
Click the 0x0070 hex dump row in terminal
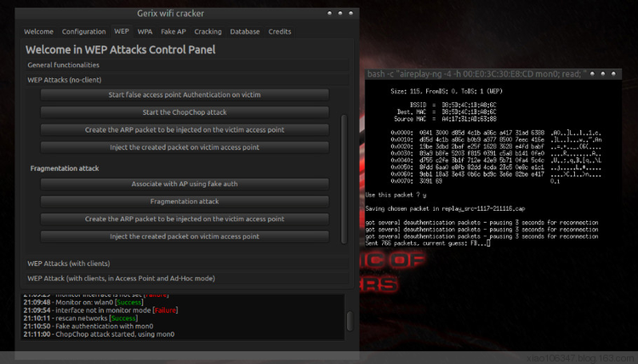pos(476,181)
